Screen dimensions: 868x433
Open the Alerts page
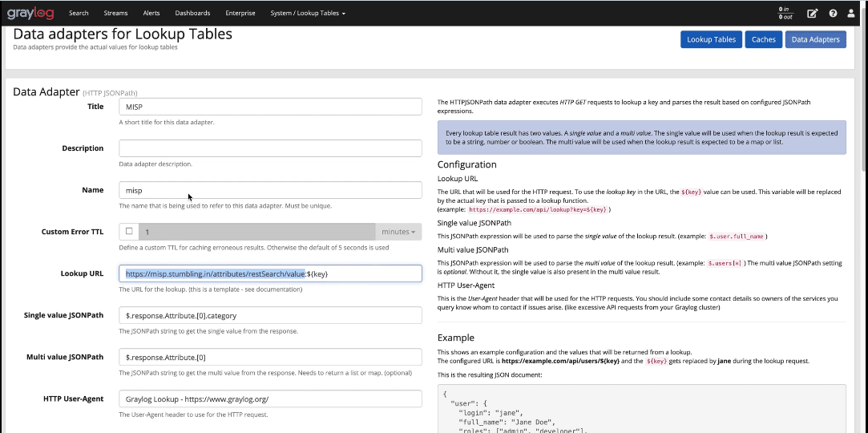pos(151,14)
